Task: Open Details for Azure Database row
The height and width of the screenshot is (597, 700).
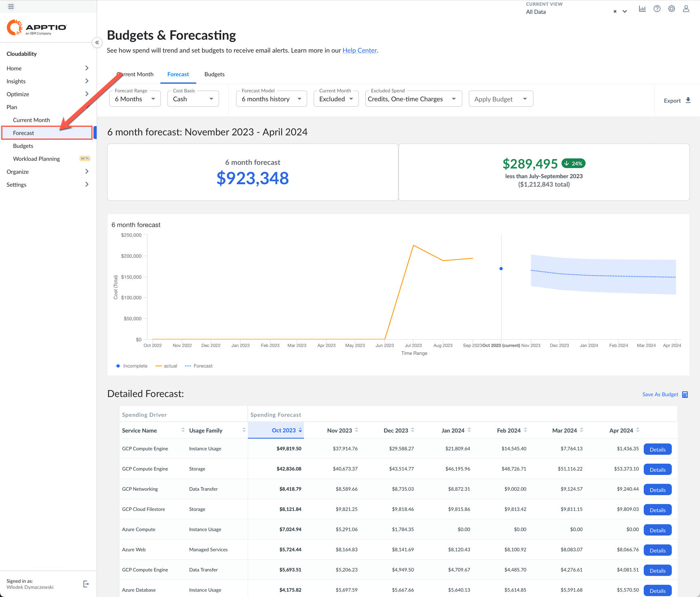Action: pyautogui.click(x=658, y=591)
